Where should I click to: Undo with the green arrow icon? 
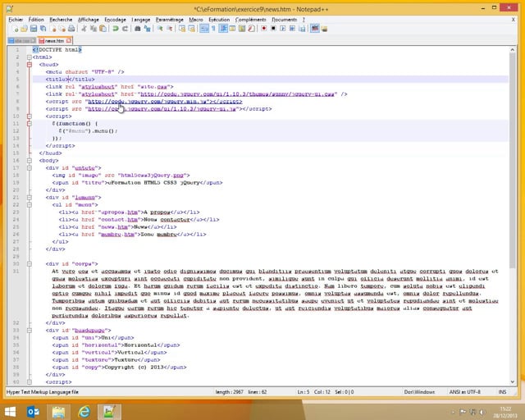click(116, 29)
